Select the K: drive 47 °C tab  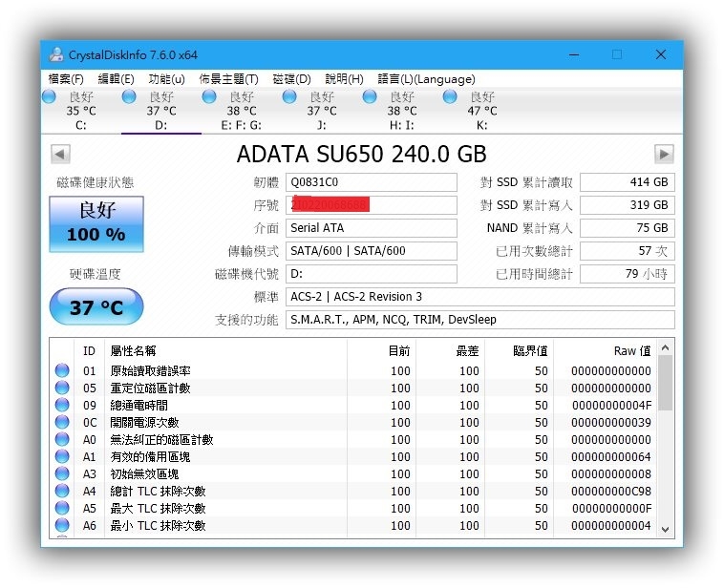(x=482, y=111)
